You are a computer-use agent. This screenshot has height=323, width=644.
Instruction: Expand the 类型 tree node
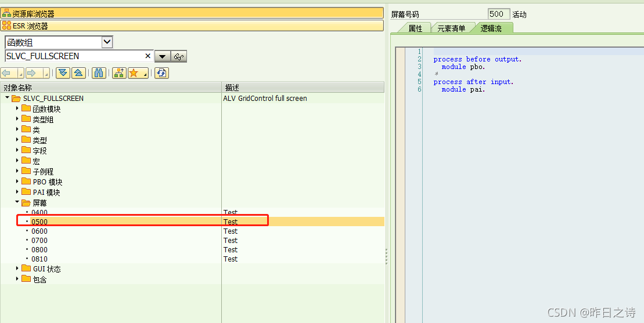point(17,139)
